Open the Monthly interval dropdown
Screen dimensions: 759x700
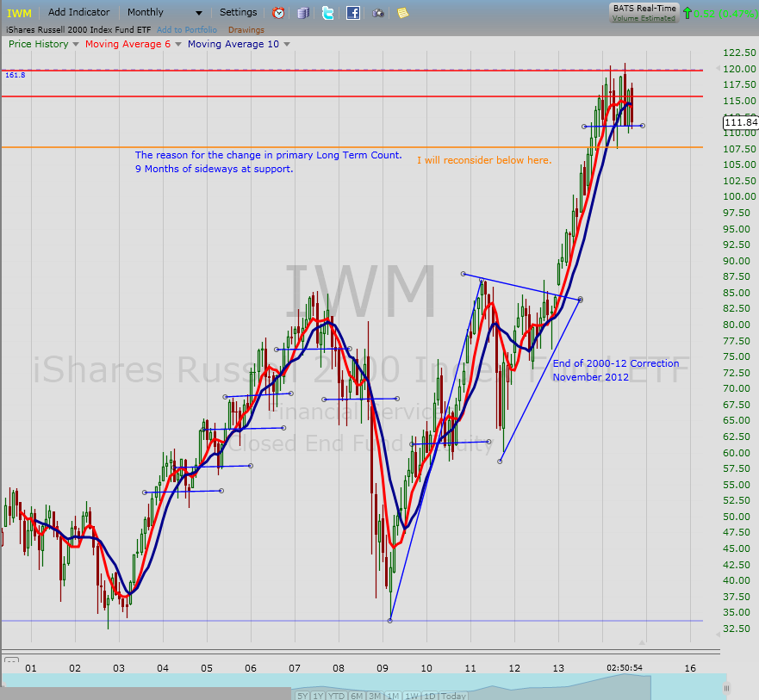coord(165,13)
